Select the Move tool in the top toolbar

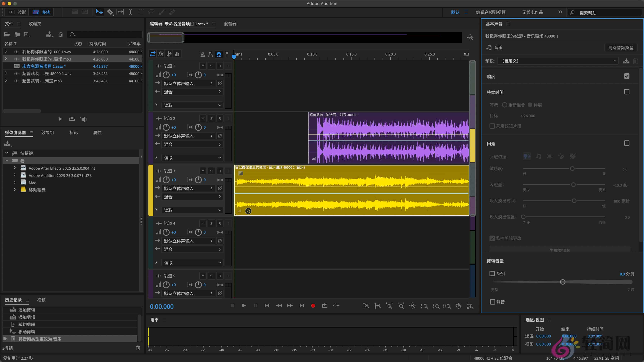(x=99, y=12)
